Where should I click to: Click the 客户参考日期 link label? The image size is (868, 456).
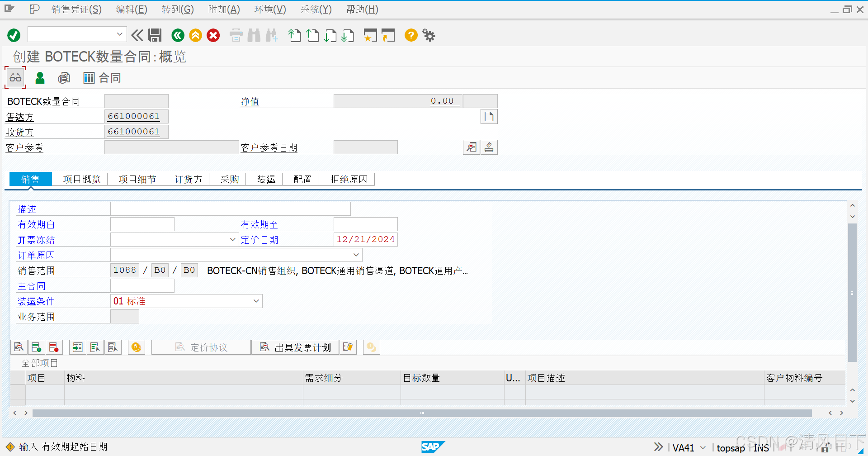(x=269, y=148)
